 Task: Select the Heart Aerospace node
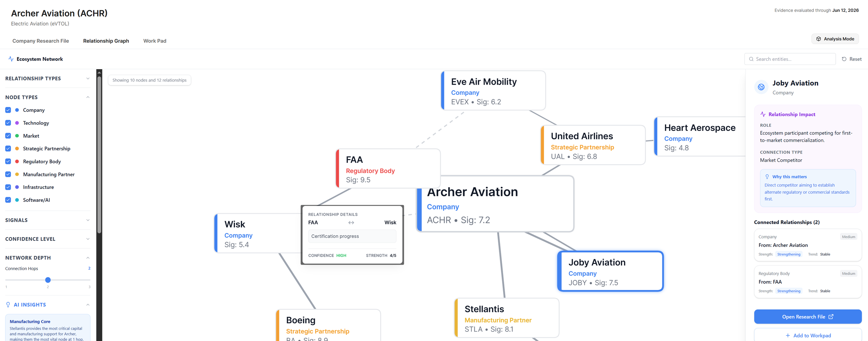point(700,136)
